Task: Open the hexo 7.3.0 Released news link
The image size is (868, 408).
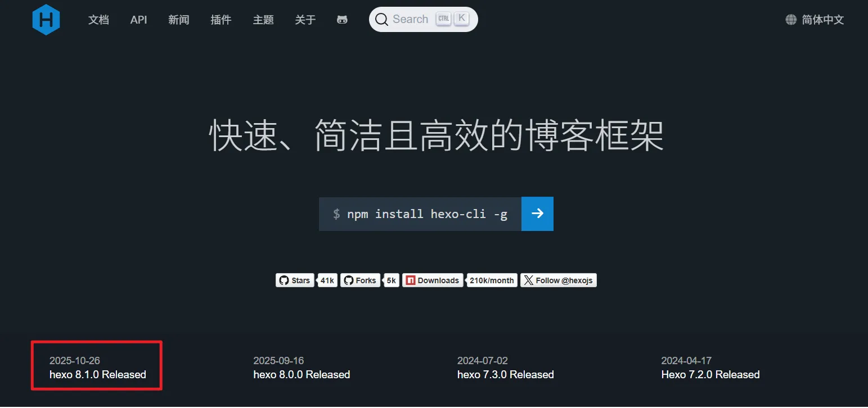Action: (505, 374)
